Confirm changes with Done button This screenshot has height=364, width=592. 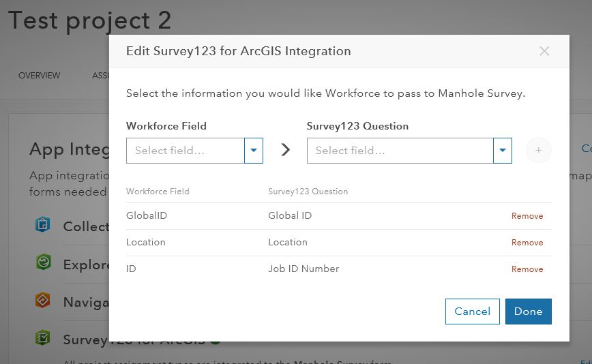pyautogui.click(x=528, y=312)
